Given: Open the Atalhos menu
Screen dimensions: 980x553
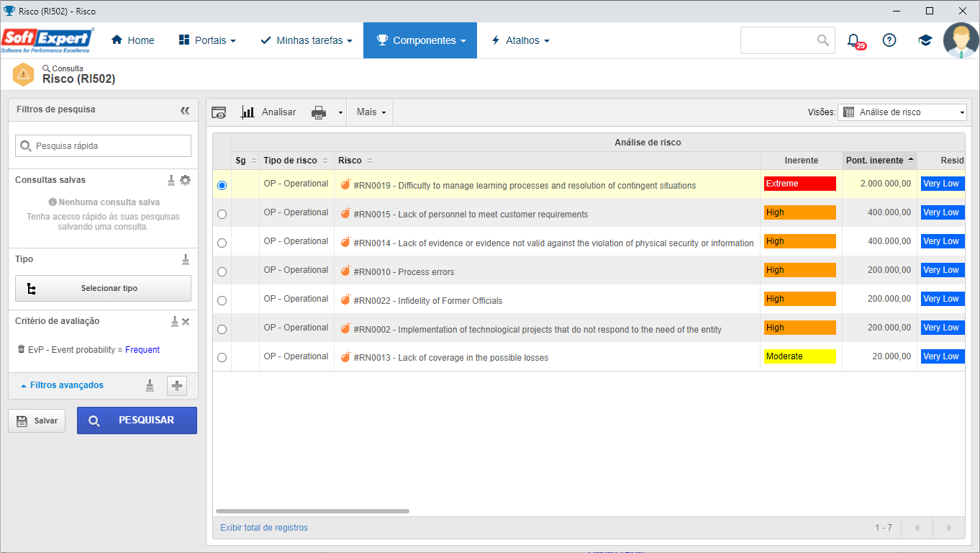Looking at the screenshot, I should [x=520, y=40].
